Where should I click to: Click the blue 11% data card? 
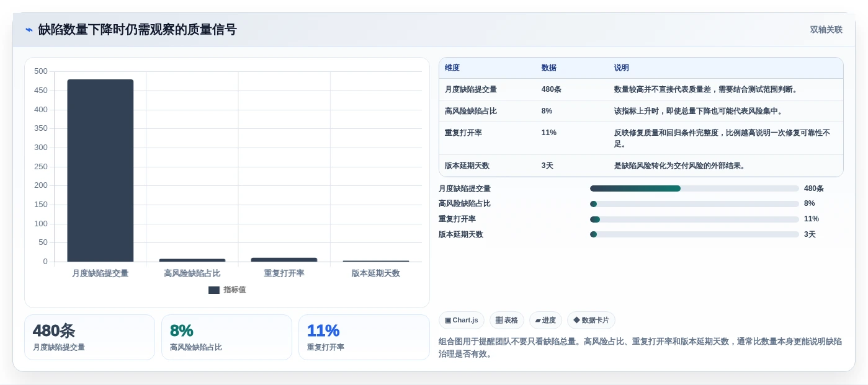364,337
